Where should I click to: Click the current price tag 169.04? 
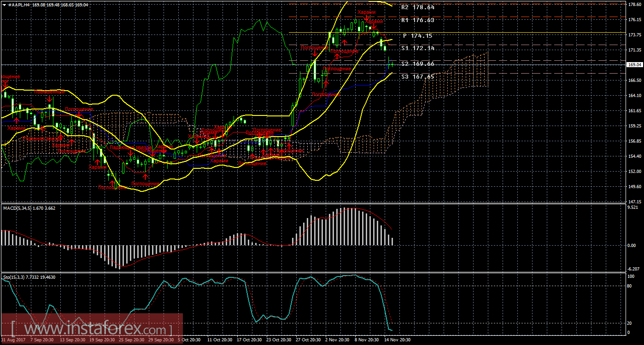[x=634, y=65]
